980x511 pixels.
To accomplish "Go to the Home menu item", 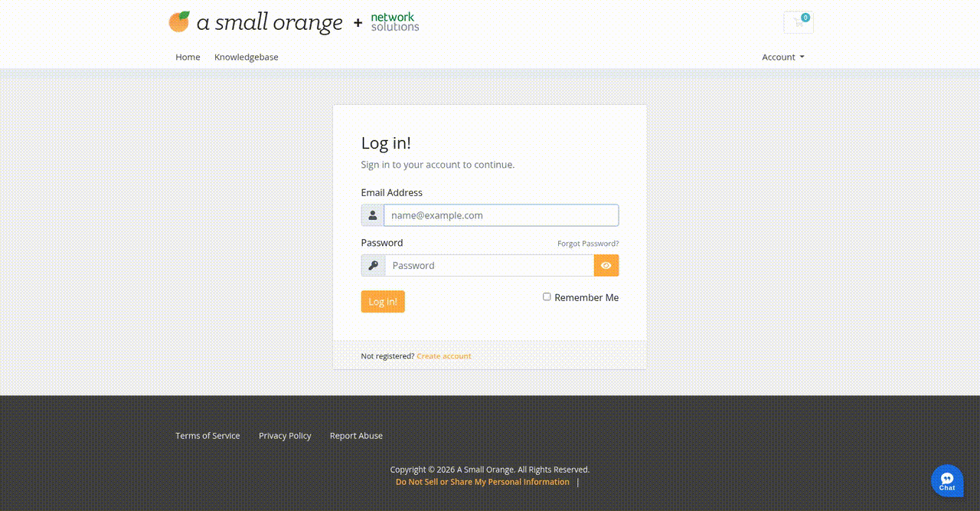I will point(188,57).
